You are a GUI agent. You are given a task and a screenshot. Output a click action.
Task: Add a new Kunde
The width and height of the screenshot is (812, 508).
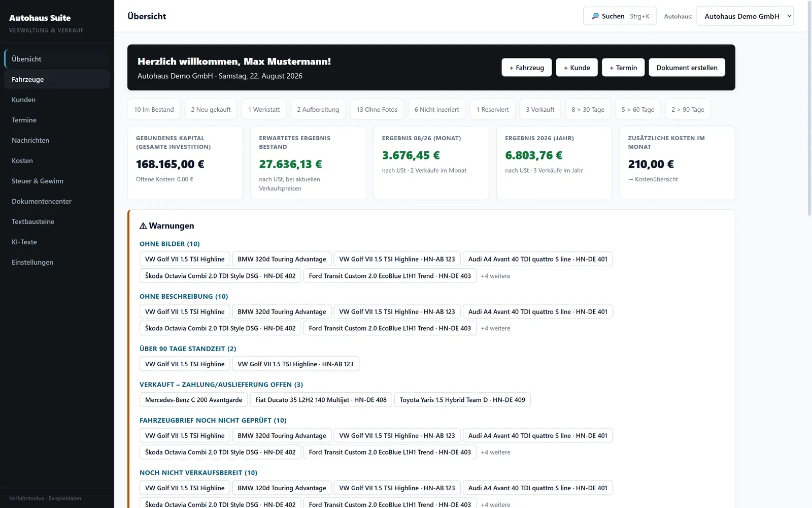point(577,68)
